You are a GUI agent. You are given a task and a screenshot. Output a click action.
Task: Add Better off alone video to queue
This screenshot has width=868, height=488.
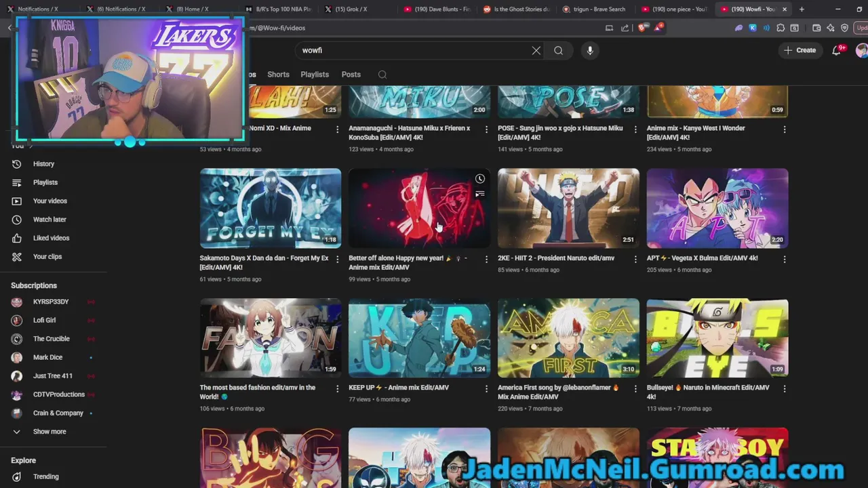(480, 195)
